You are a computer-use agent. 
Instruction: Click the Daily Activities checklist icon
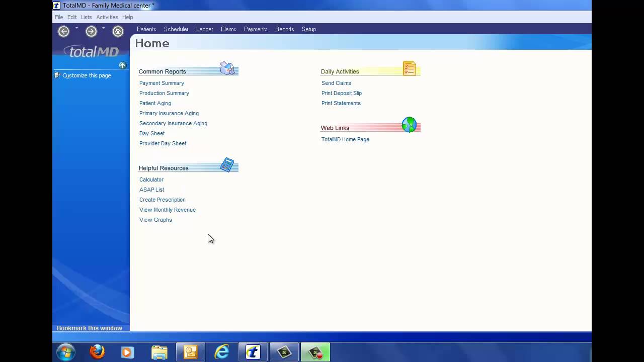410,68
